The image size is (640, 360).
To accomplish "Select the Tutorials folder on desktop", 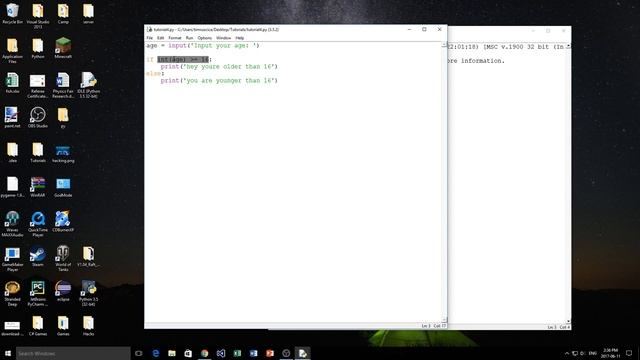I will pos(38,152).
